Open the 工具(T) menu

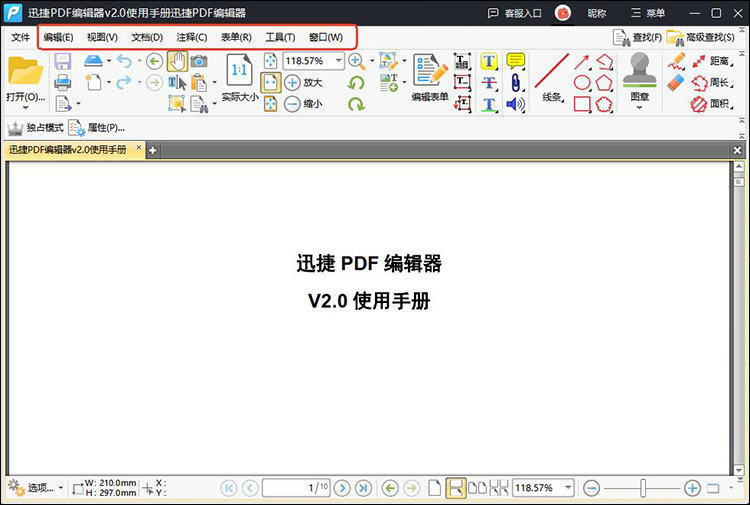pyautogui.click(x=280, y=37)
